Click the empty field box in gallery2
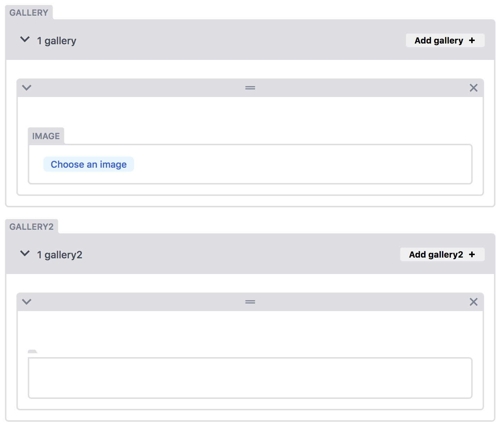The height and width of the screenshot is (426, 504). [250, 378]
